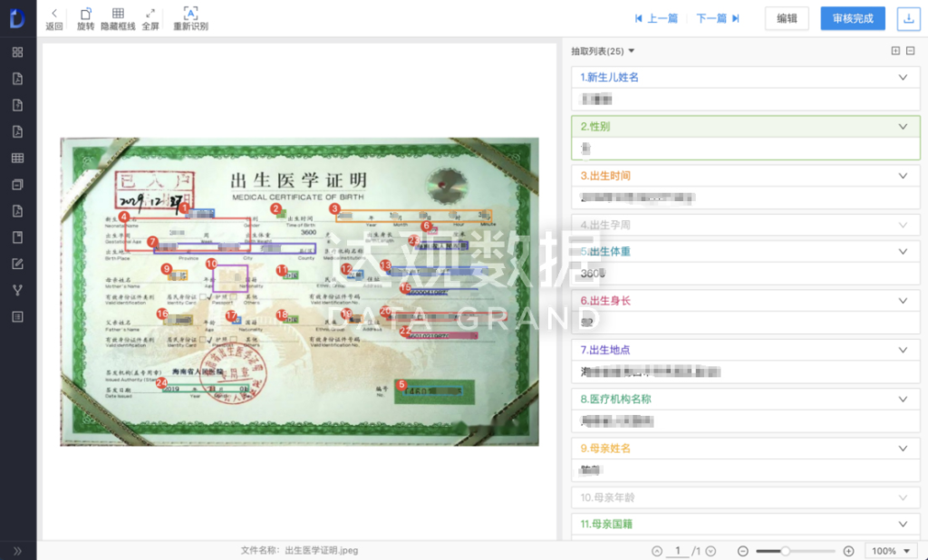Click the 编辑 button
This screenshot has width=928, height=560.
tap(787, 18)
